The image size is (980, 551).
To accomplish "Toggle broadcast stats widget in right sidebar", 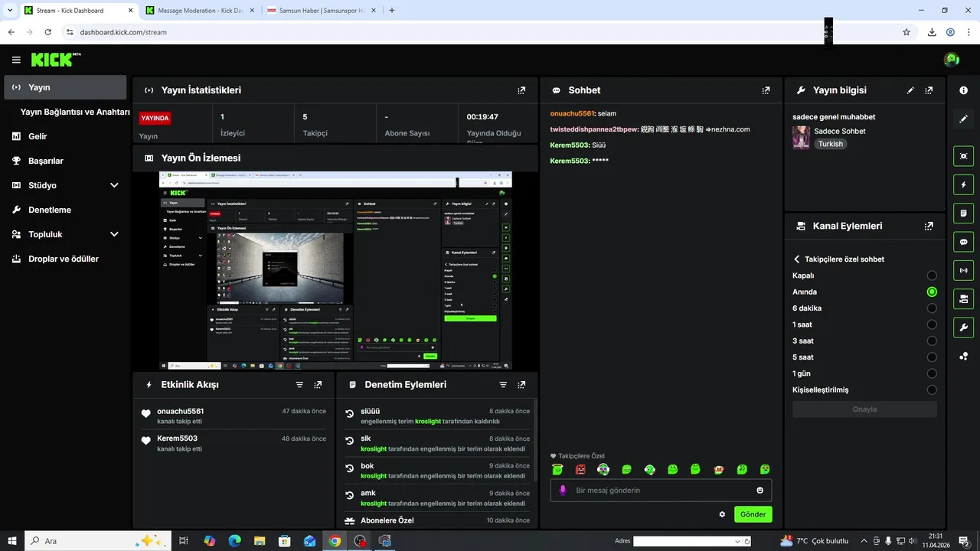I will point(964,270).
